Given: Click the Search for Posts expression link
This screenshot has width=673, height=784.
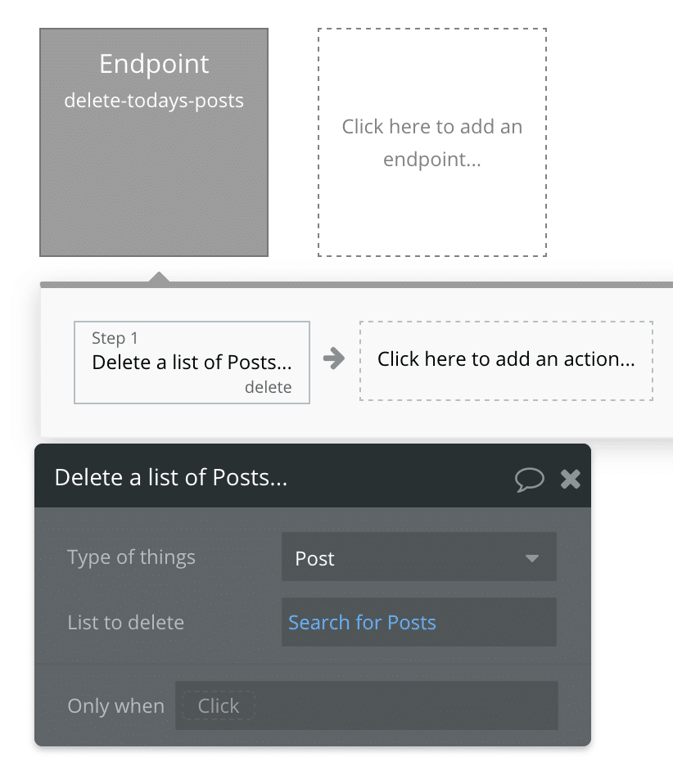Looking at the screenshot, I should (362, 623).
